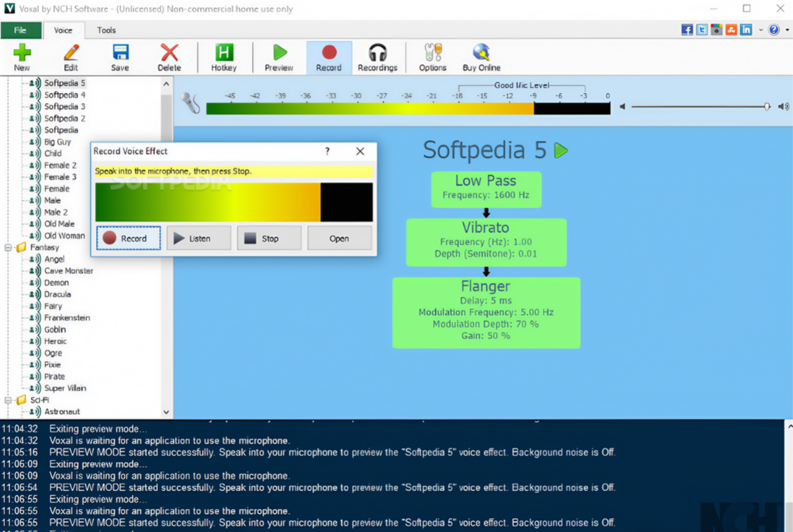Select the Frankenstein voice

point(68,318)
